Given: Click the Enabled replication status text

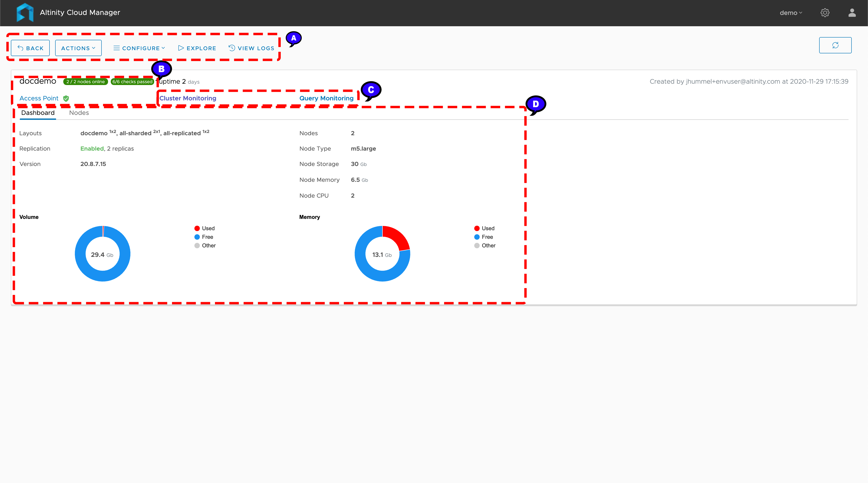Looking at the screenshot, I should [x=92, y=149].
